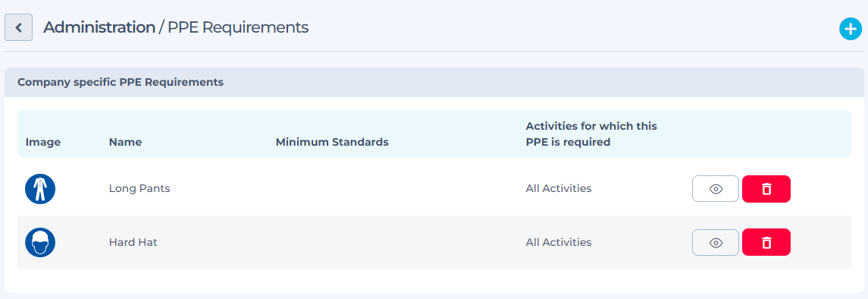Select the Hard Hat name cell
868x299 pixels.
coord(133,242)
